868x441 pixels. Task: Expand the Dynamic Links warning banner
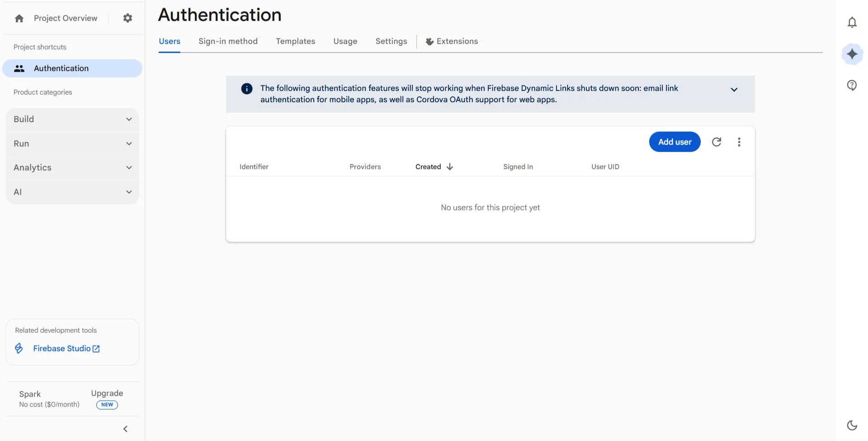tap(734, 89)
